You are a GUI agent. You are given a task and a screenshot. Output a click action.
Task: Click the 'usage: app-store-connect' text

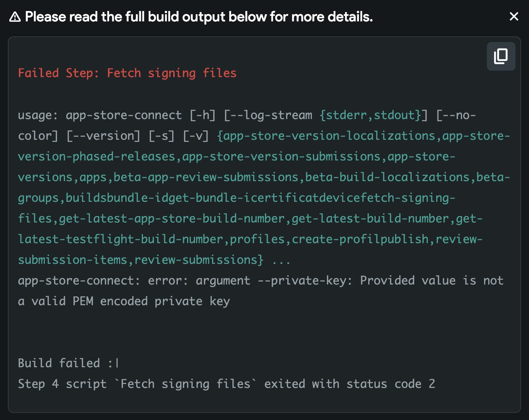[100, 115]
